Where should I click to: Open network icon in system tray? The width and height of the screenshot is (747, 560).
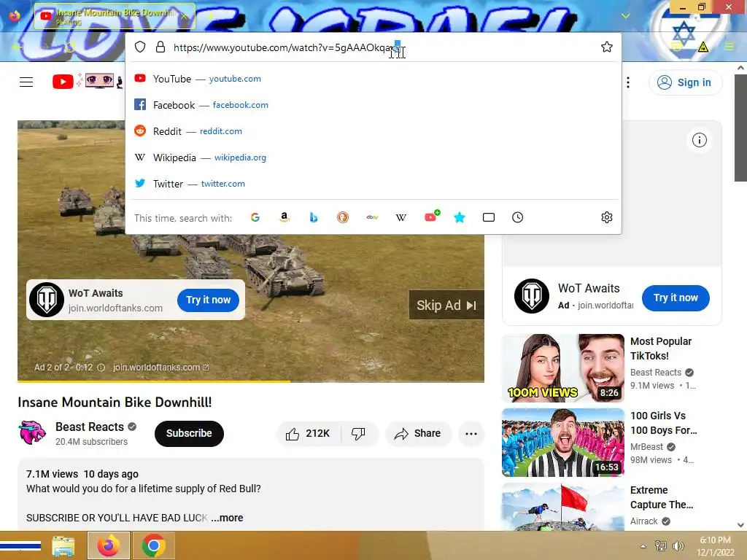click(660, 546)
